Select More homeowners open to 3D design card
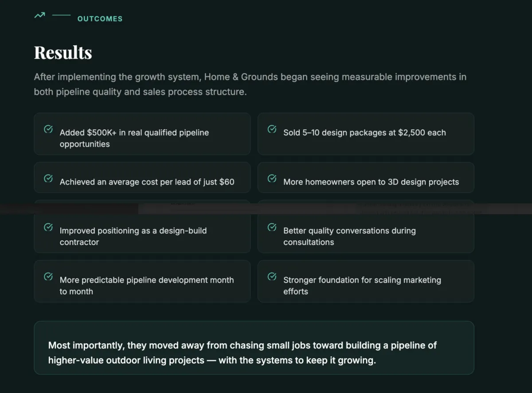Screen dimensions: 532x393 point(366,177)
